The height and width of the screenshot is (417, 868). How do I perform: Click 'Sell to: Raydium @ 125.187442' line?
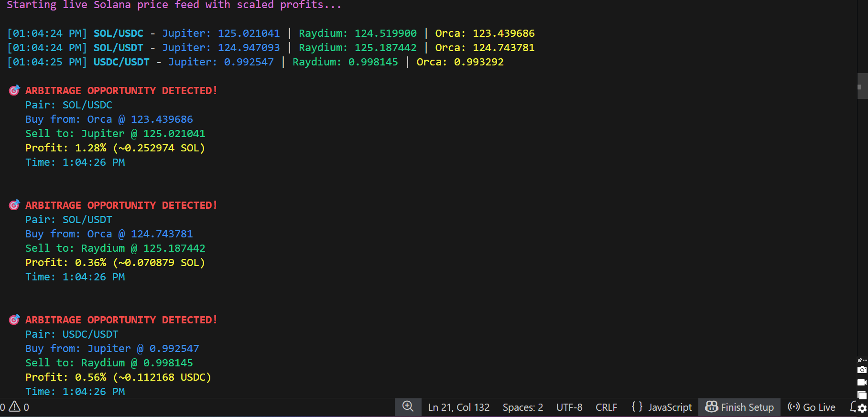[115, 248]
